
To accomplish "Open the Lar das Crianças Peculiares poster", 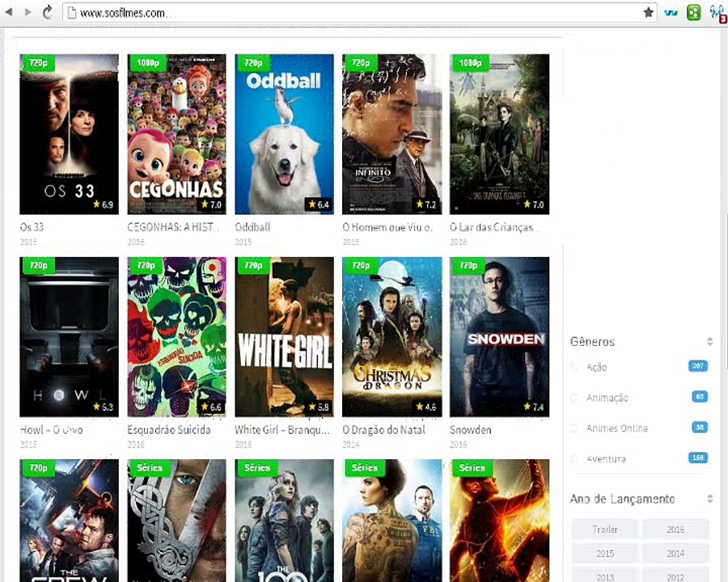I will tap(500, 134).
